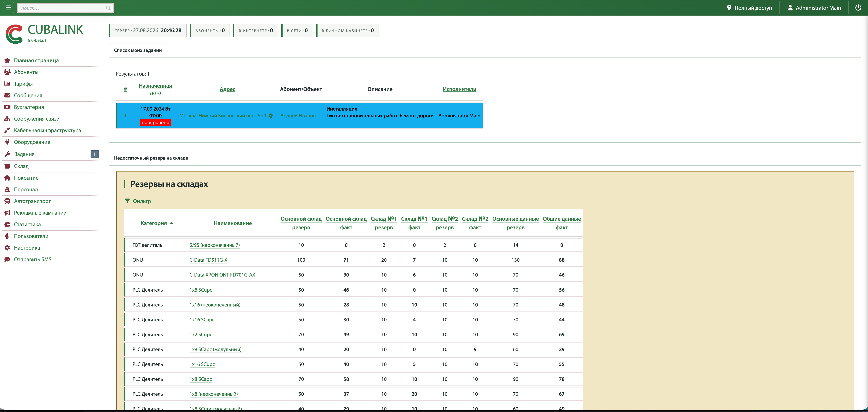Toggle the hamburger sidebar menu icon

click(x=8, y=7)
